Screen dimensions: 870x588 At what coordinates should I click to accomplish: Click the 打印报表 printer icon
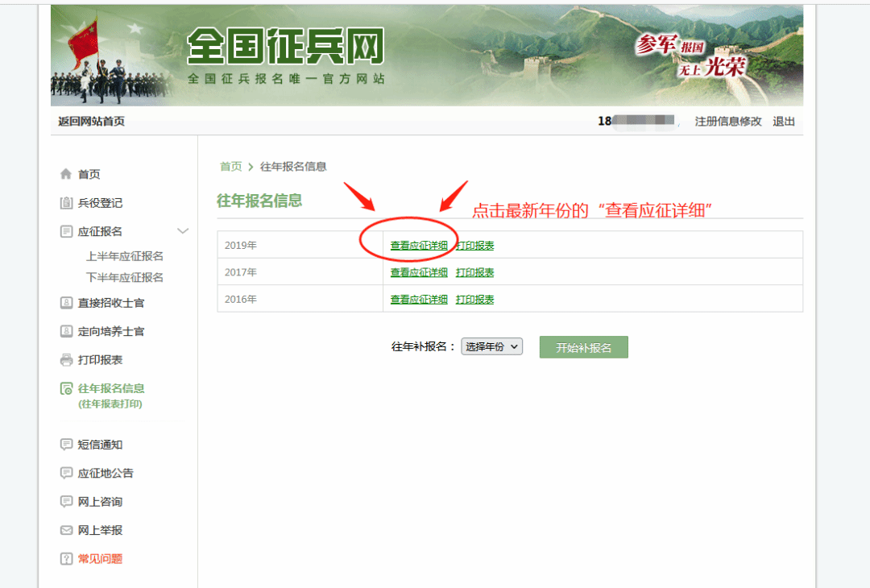(x=66, y=360)
